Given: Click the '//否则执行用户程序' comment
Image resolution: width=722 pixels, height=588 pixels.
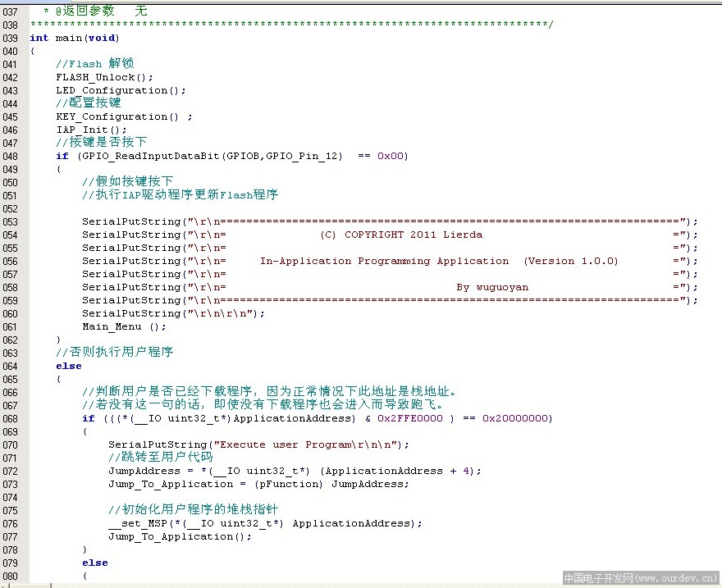Looking at the screenshot, I should pos(115,352).
